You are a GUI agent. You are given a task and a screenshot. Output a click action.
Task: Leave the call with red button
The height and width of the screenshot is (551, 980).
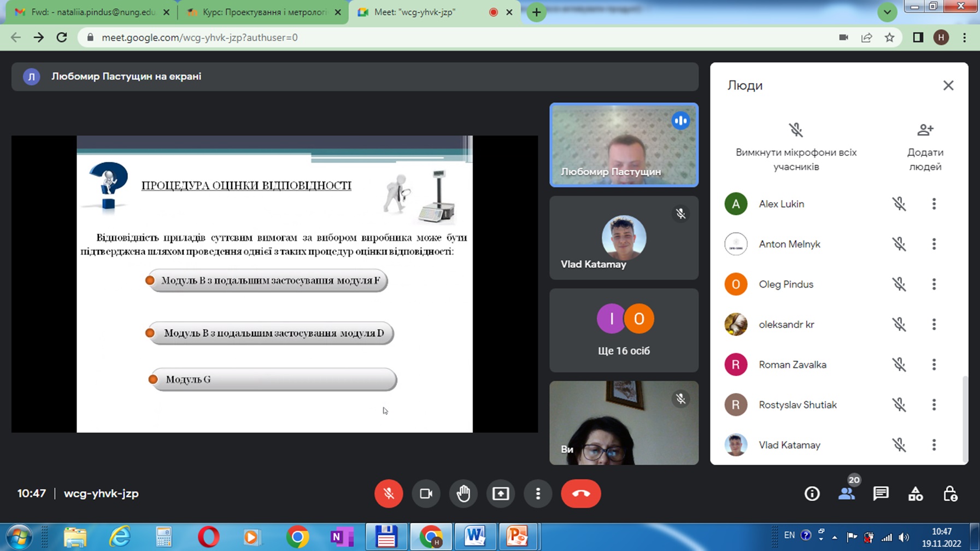pos(580,494)
